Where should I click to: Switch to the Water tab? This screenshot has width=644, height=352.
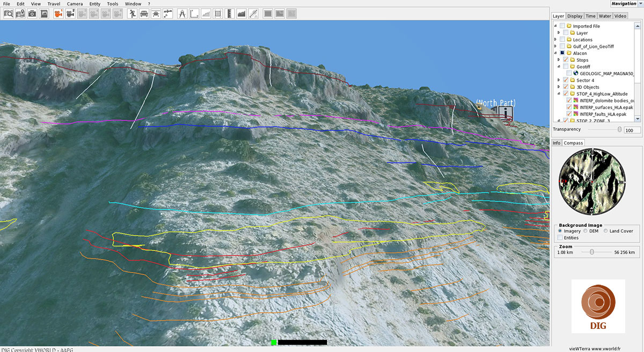tap(605, 16)
